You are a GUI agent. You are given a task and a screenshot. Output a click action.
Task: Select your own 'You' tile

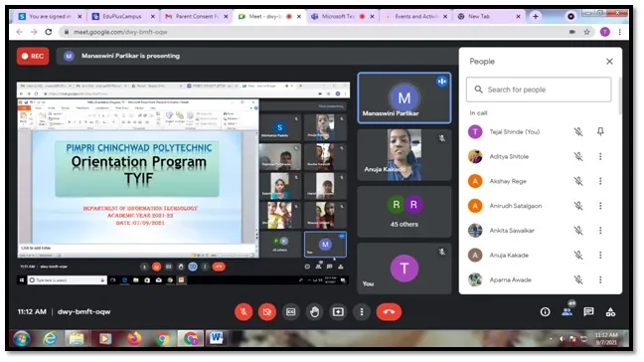[x=404, y=269]
